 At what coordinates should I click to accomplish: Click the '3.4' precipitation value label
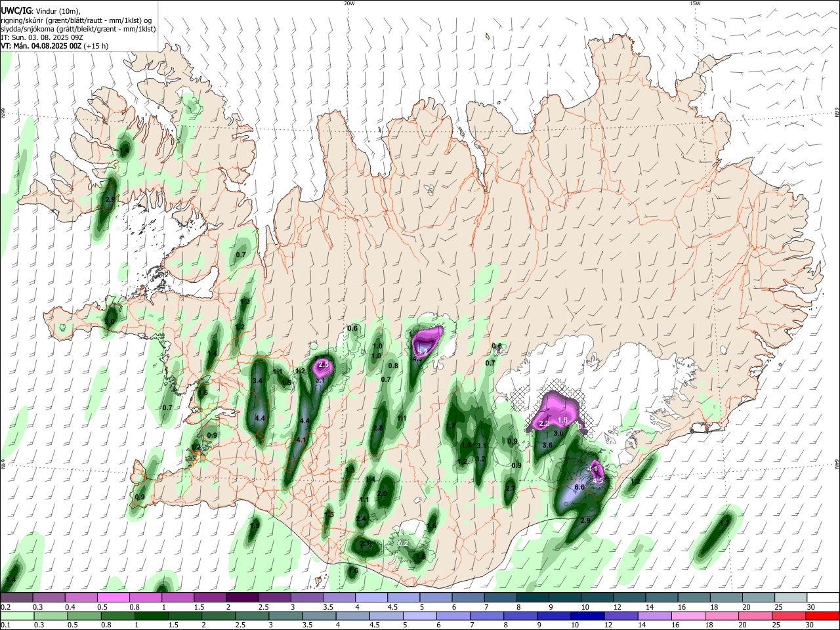tap(257, 381)
